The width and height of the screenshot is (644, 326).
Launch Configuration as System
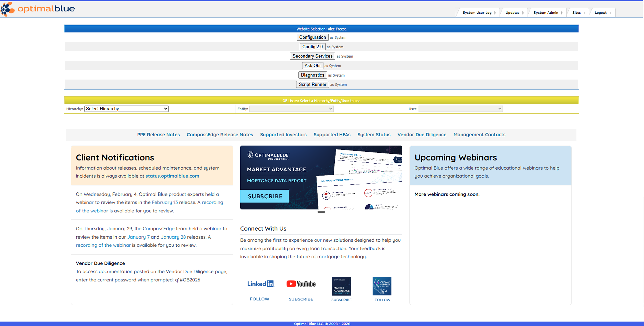[x=313, y=37]
